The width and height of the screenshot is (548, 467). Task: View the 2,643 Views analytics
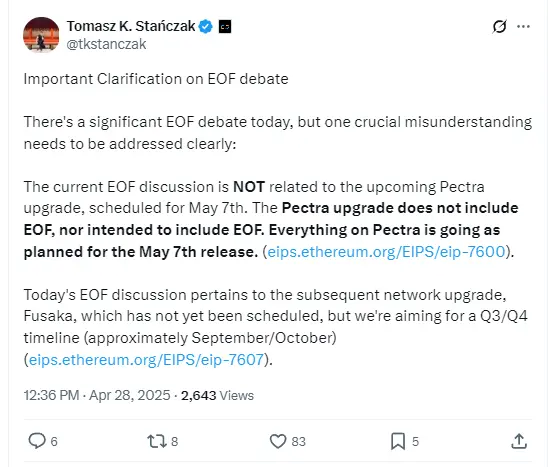click(x=217, y=395)
